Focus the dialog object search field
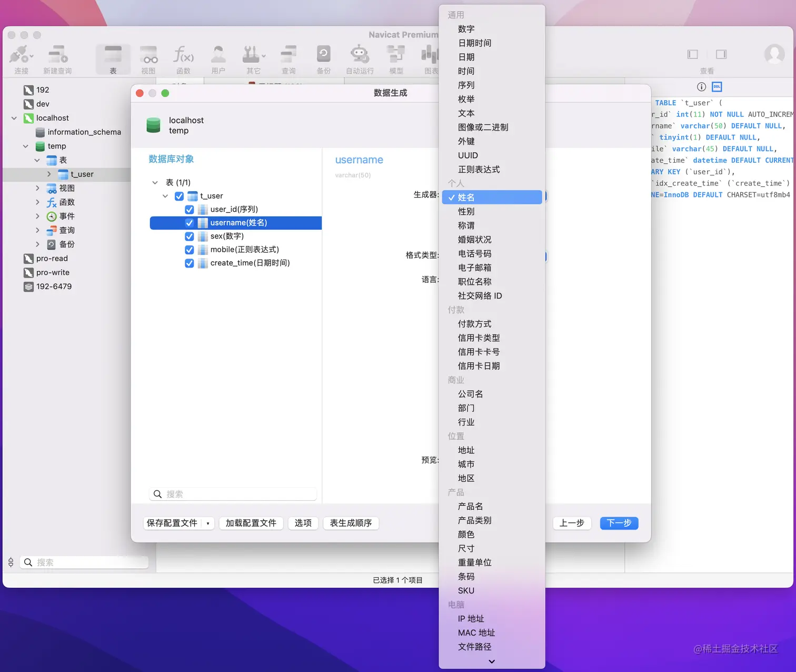This screenshot has width=796, height=672. 233,494
